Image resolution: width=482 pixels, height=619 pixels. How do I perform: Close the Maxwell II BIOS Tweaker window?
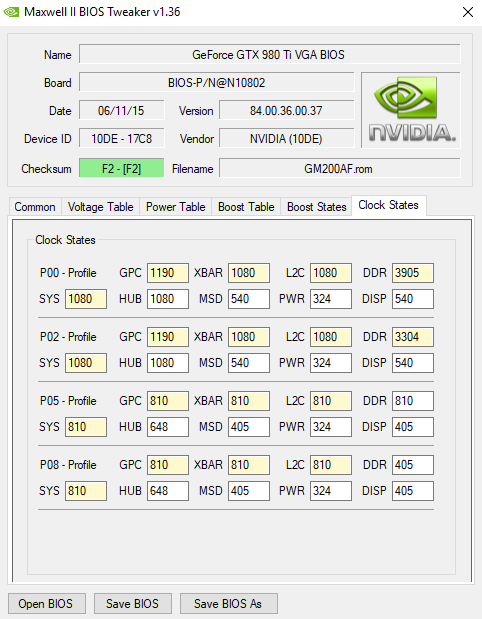tap(468, 12)
